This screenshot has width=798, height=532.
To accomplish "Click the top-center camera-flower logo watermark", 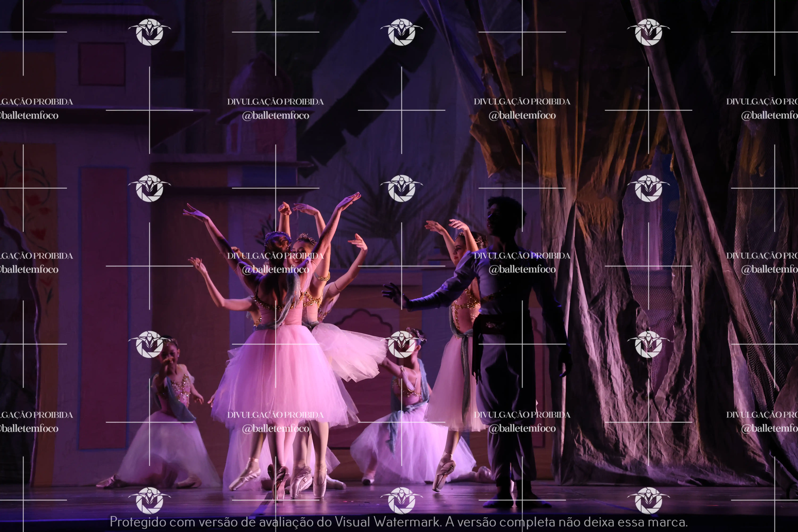I will tap(401, 32).
